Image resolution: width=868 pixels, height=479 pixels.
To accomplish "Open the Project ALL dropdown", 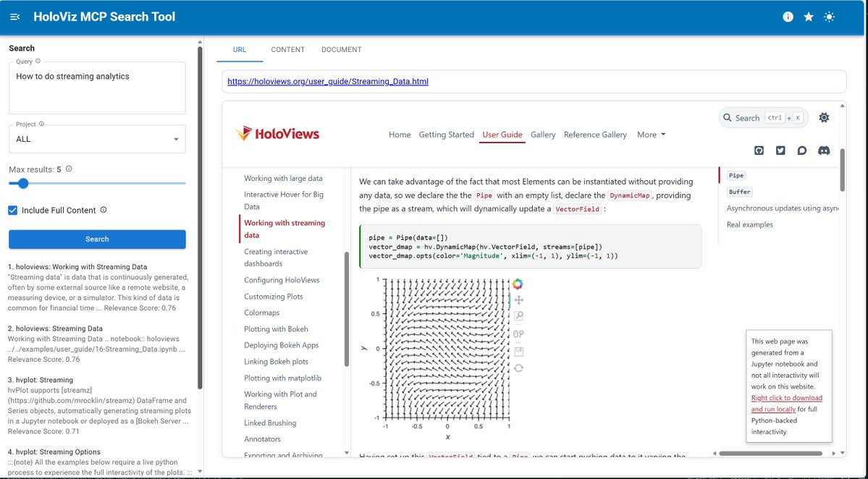I will [97, 139].
